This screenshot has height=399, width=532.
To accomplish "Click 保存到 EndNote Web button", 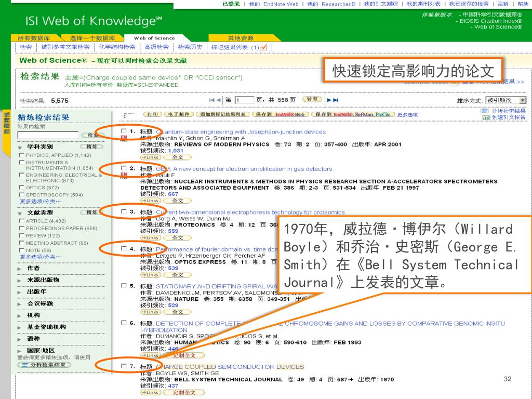I will tap(281, 114).
